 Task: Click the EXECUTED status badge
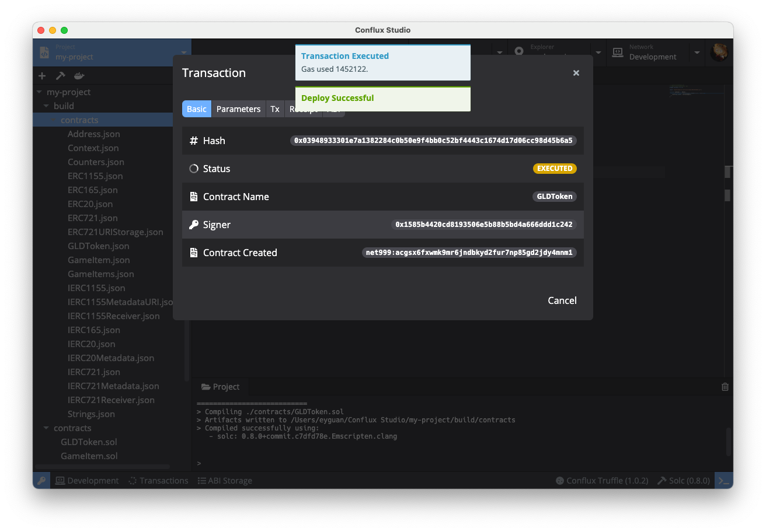[555, 169]
